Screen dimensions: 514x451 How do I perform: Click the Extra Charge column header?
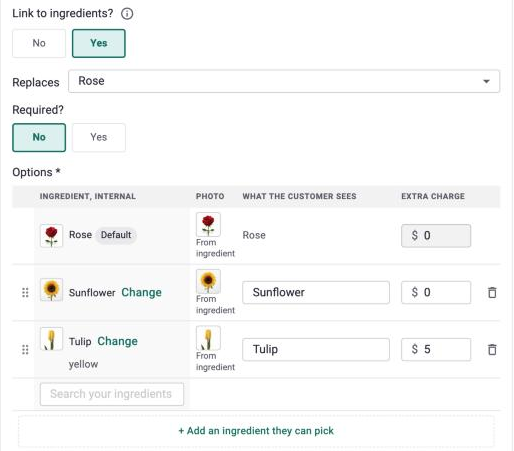(433, 196)
